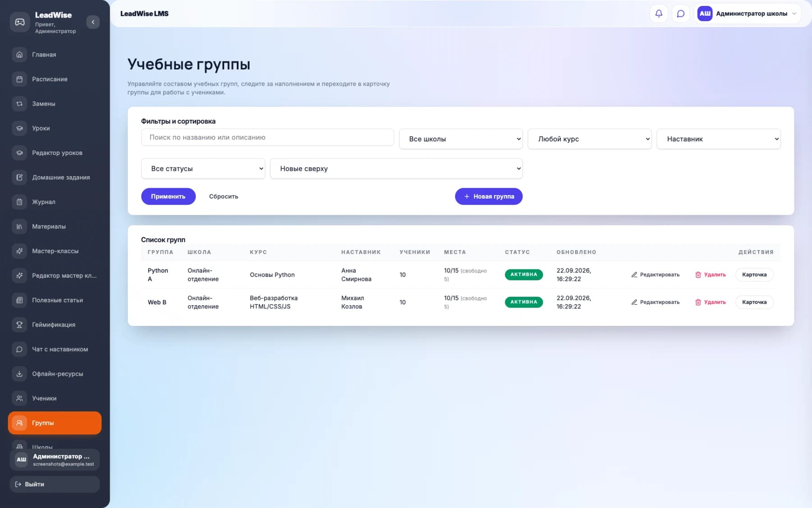Click the LeadWise gamepad logo icon
Viewport: 812px width, 508px height.
(x=20, y=22)
